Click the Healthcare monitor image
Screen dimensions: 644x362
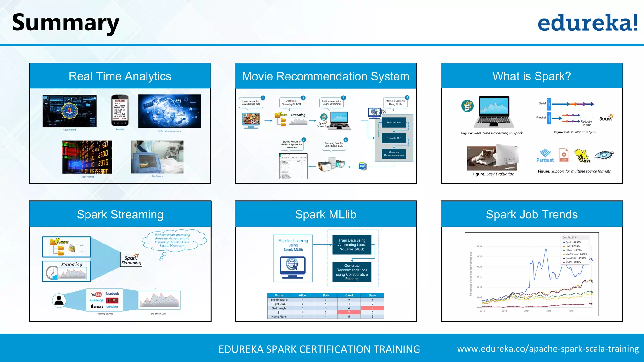(157, 157)
